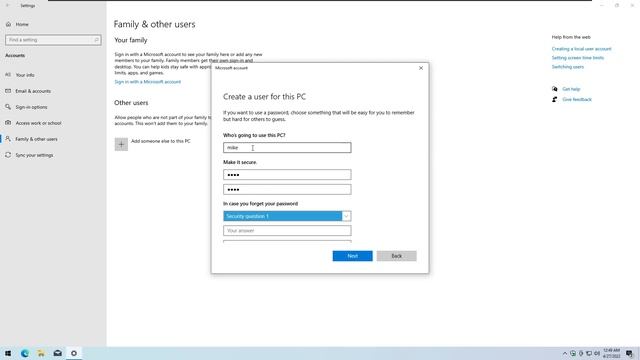
Task: Click the Help from the web heading
Action: click(571, 37)
